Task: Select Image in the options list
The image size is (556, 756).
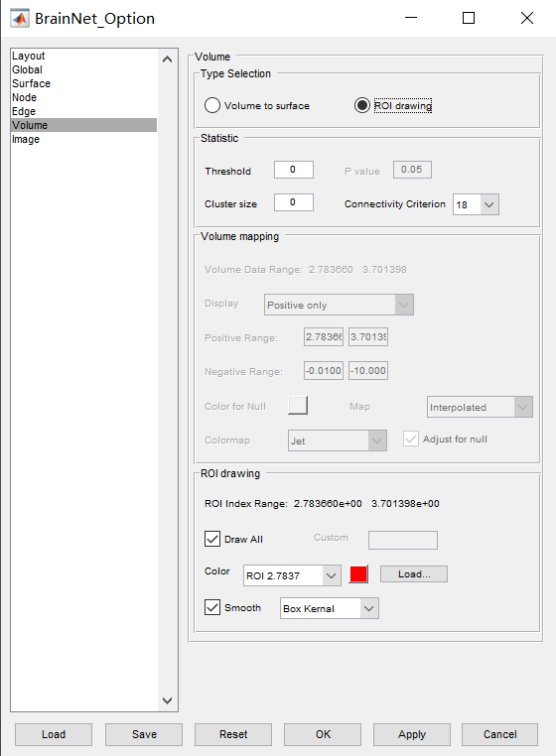Action: click(x=83, y=139)
